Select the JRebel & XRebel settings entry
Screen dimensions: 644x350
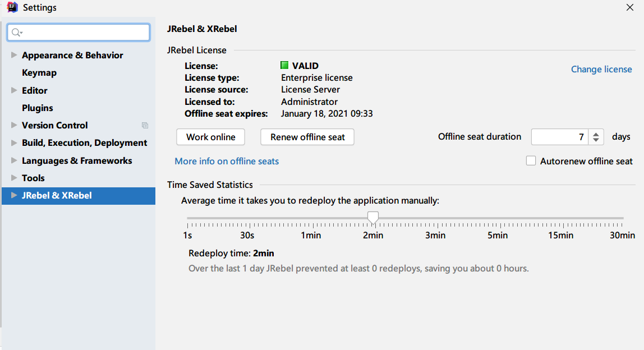tap(57, 196)
